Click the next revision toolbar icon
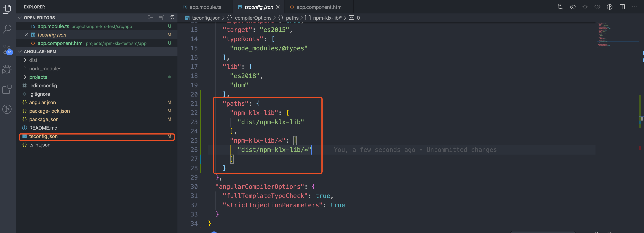Screen dimensions: 644x233 point(597,7)
